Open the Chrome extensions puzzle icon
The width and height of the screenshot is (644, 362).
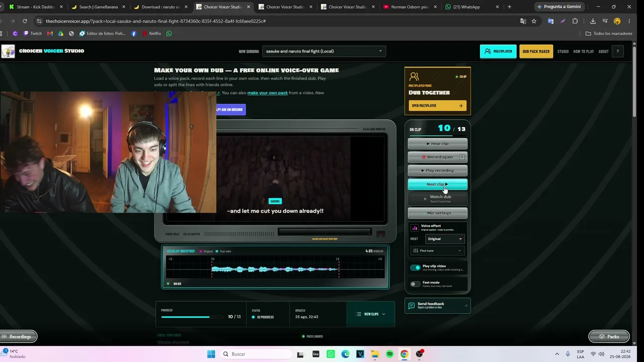pos(575,21)
